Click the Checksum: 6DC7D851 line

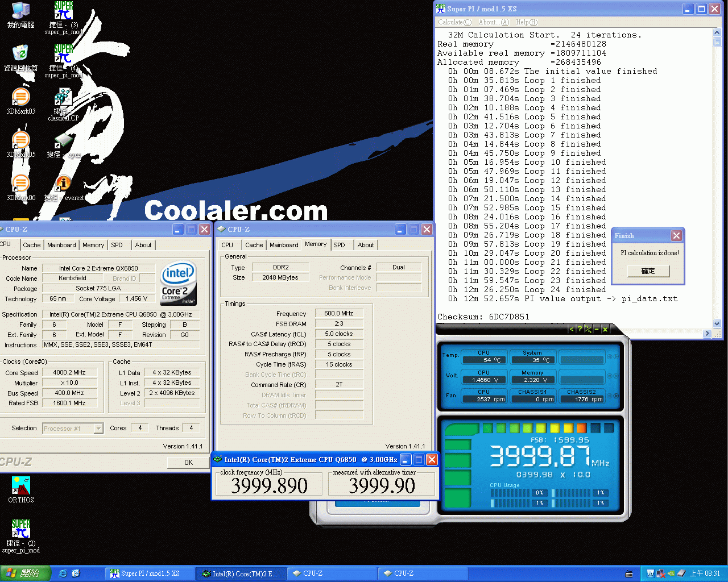[483, 317]
